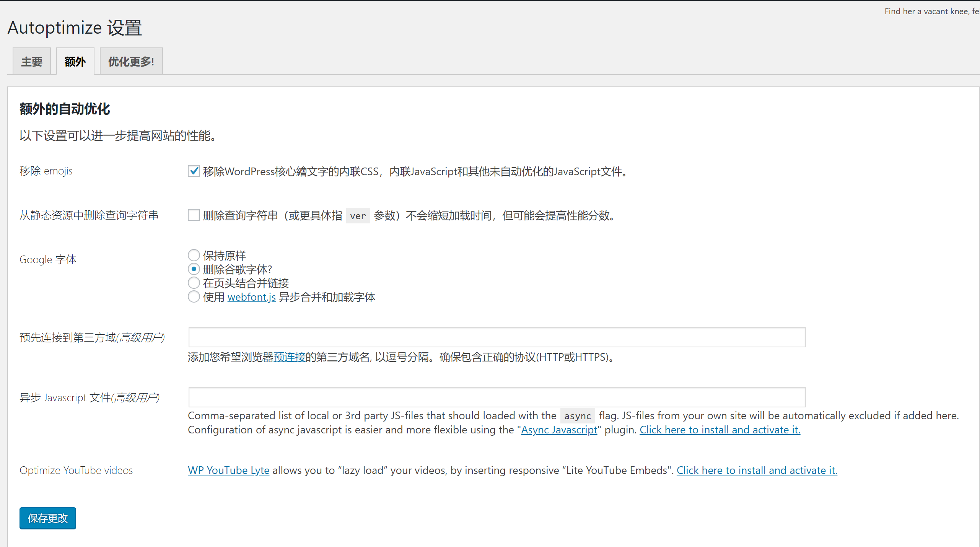The width and height of the screenshot is (980, 547).
Task: Select the 额外 tab
Action: [75, 61]
